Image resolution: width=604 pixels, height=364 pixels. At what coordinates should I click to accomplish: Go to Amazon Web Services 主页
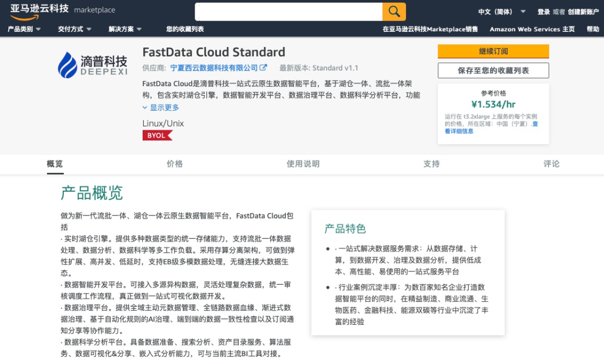(532, 29)
